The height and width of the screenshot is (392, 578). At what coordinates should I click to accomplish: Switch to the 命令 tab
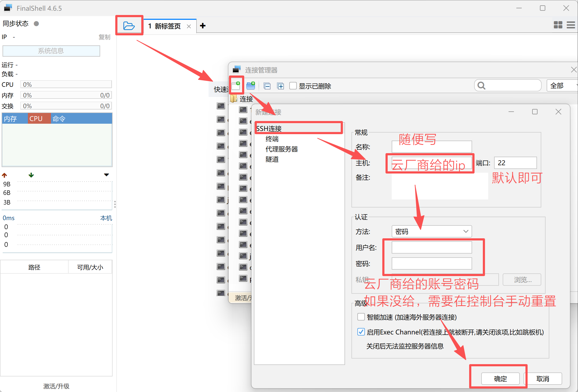click(58, 118)
